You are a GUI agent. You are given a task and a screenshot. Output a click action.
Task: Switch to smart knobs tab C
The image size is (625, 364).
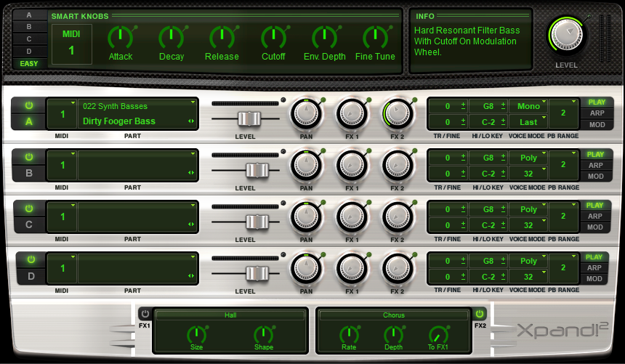pyautogui.click(x=29, y=39)
